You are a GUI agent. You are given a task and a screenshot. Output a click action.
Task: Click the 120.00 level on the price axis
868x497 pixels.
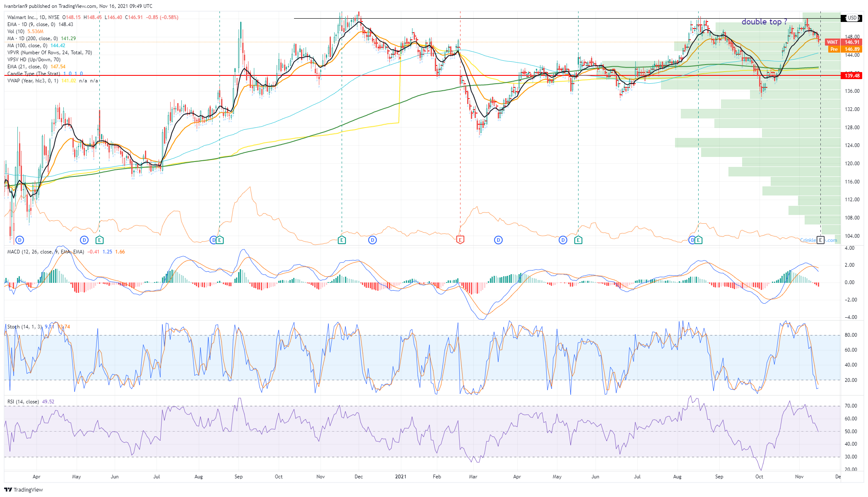pyautogui.click(x=852, y=164)
